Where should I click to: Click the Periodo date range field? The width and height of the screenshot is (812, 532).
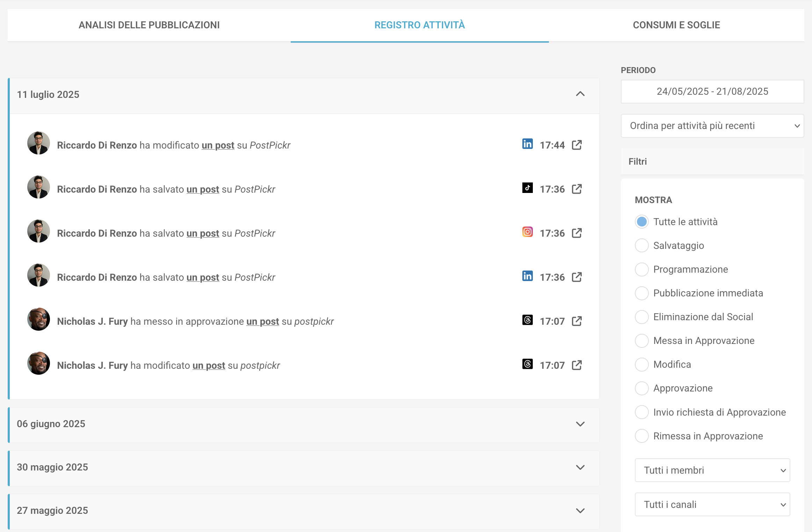(712, 92)
